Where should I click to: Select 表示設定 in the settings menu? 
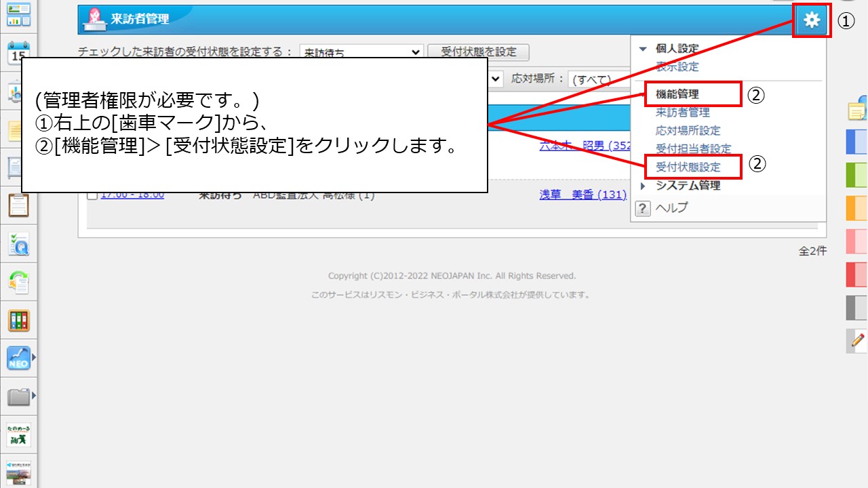click(677, 67)
